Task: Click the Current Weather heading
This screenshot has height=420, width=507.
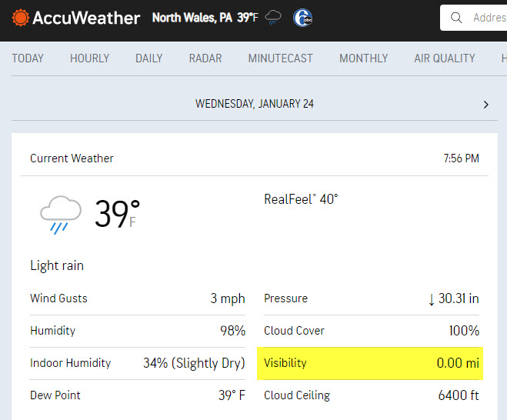Action: point(72,158)
